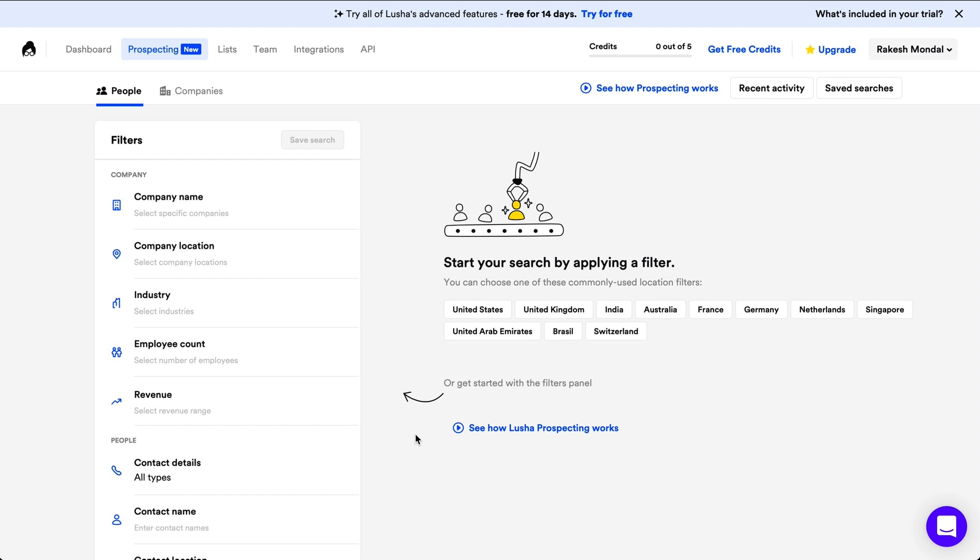980x560 pixels.
Task: Click the Contact name person icon
Action: click(x=117, y=520)
